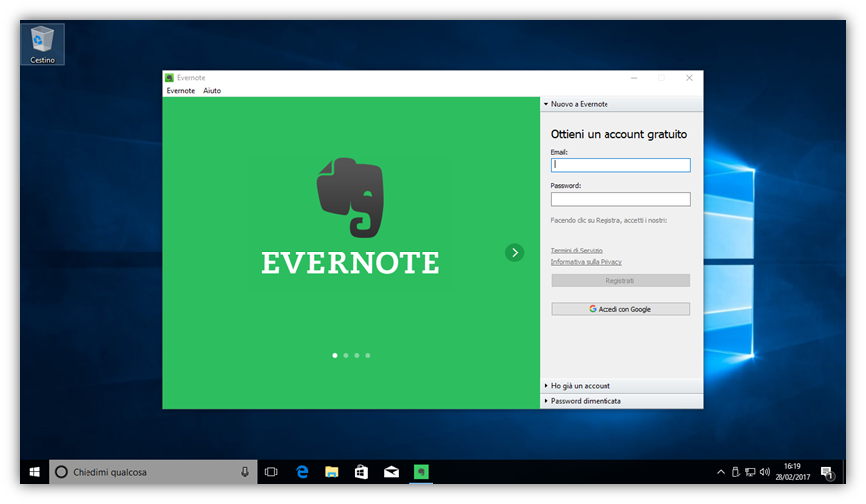Open the Aiuto menu
This screenshot has width=866, height=504.
click(x=212, y=91)
